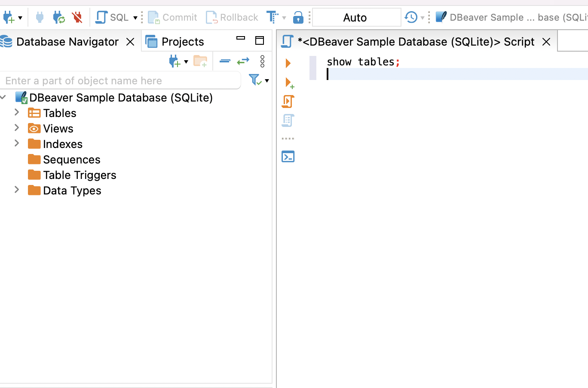Collapse the DBeaver Sample Database node
Screen dimensions: 588x388
pos(3,98)
